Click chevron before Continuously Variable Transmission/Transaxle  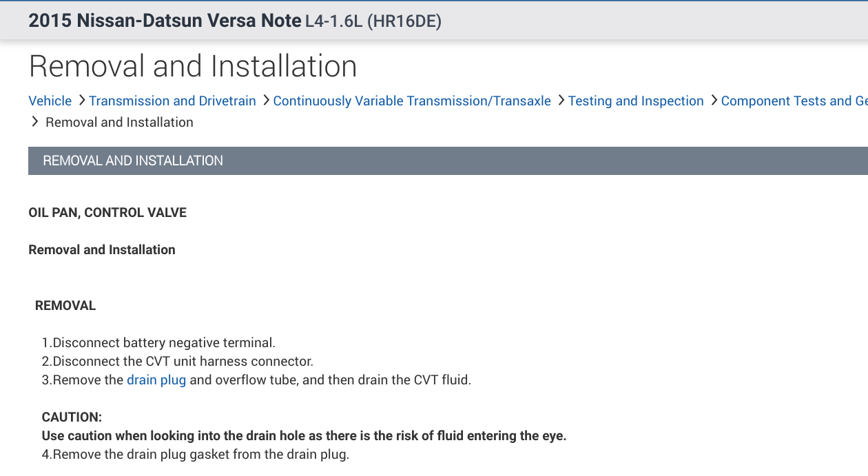266,101
